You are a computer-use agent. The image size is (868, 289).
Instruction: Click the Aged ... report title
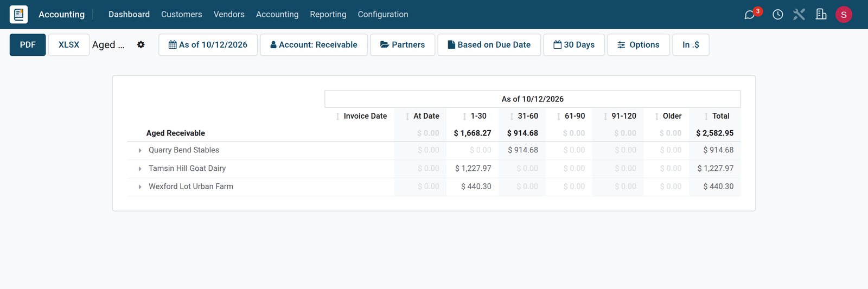point(108,44)
